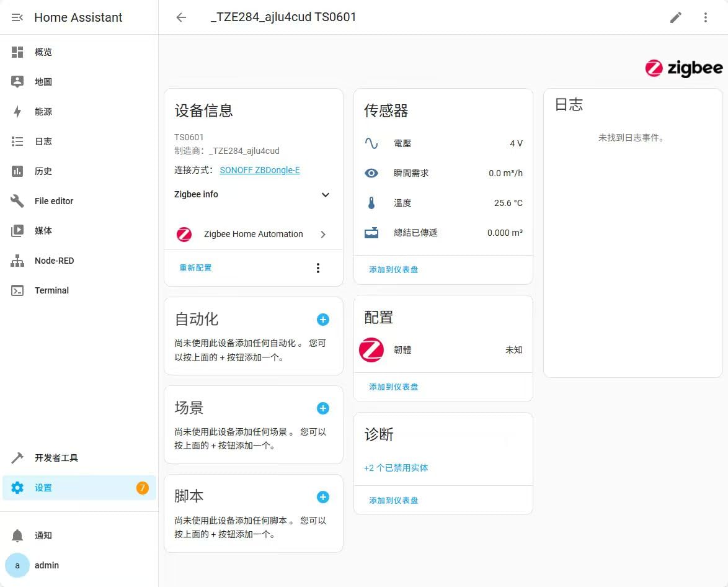Open the top-right overflow menu
The height and width of the screenshot is (587, 728).
705,17
